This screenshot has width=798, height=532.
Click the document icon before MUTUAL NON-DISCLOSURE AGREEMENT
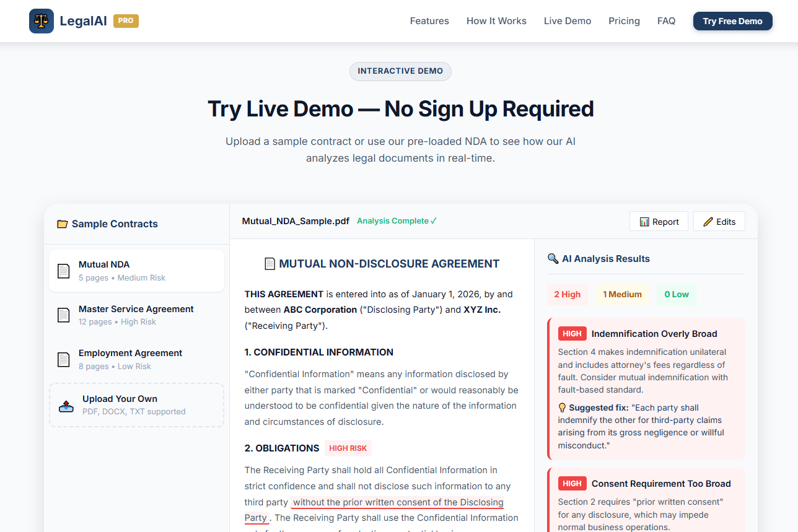point(270,264)
